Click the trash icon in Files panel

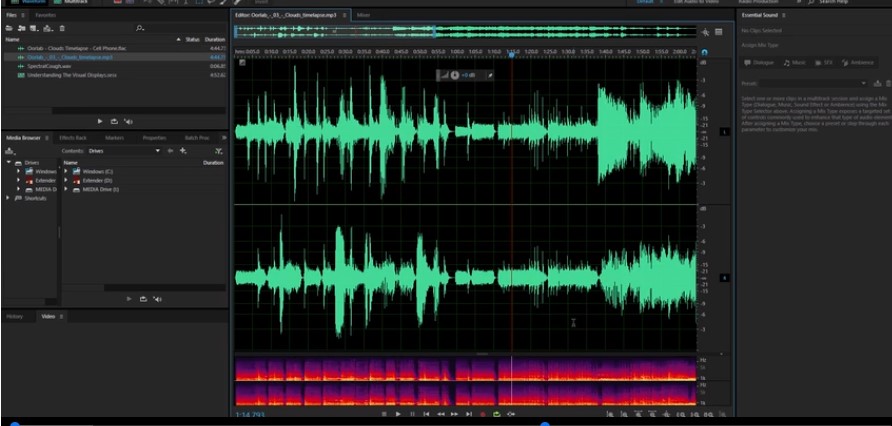click(x=62, y=28)
